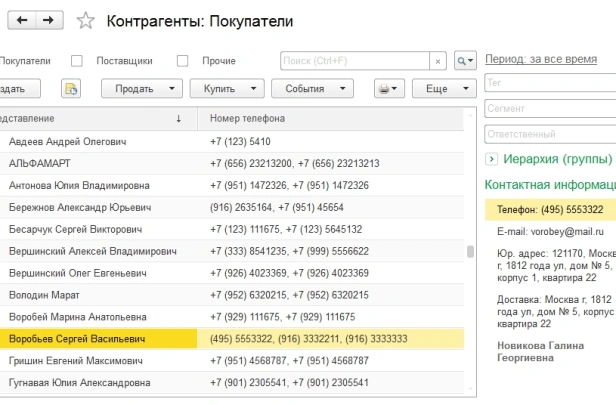
Task: Click the copy document icon button
Action: 71,89
